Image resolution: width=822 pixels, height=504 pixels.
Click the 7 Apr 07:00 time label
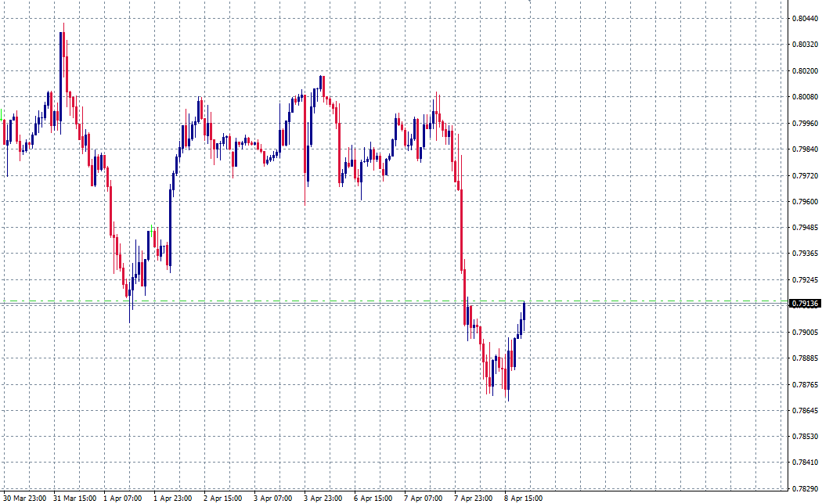point(424,497)
